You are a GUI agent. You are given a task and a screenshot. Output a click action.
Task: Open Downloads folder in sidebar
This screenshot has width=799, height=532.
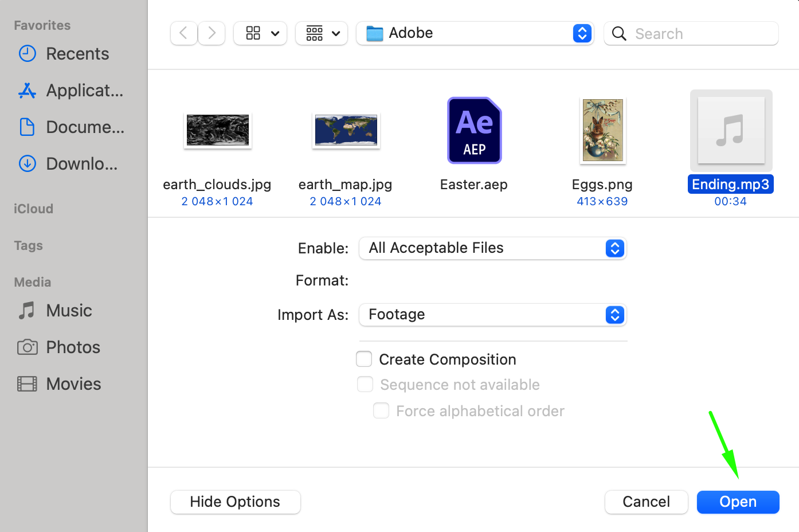(81, 164)
